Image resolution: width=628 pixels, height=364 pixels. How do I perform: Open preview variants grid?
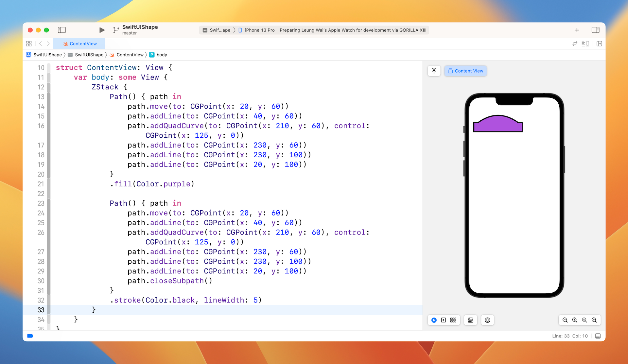(x=453, y=320)
